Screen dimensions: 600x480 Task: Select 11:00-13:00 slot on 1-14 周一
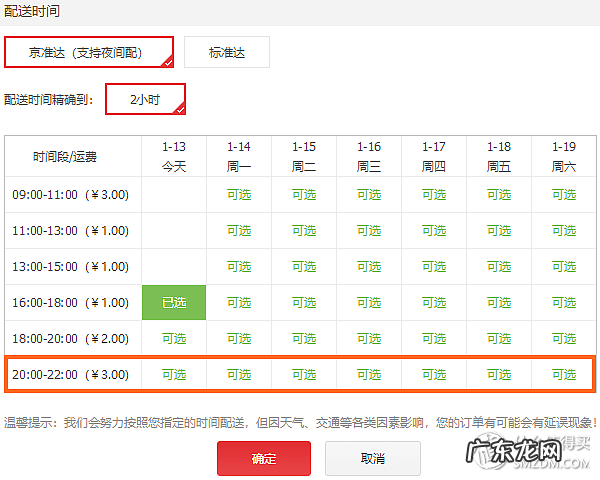[x=239, y=230]
